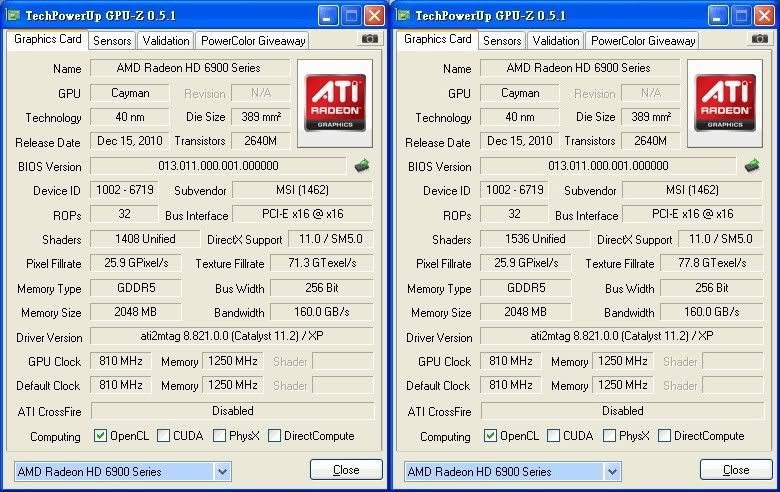Click BIOS save chip icon in right window

tap(752, 166)
